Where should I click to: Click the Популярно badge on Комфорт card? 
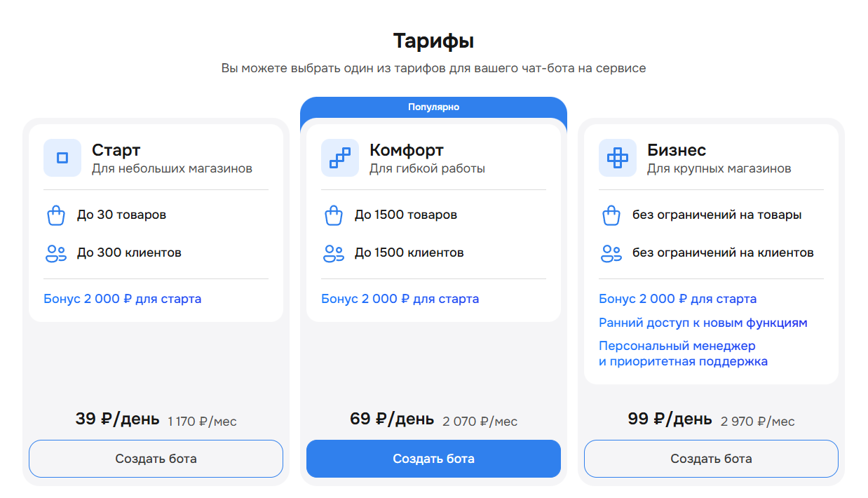click(x=433, y=107)
